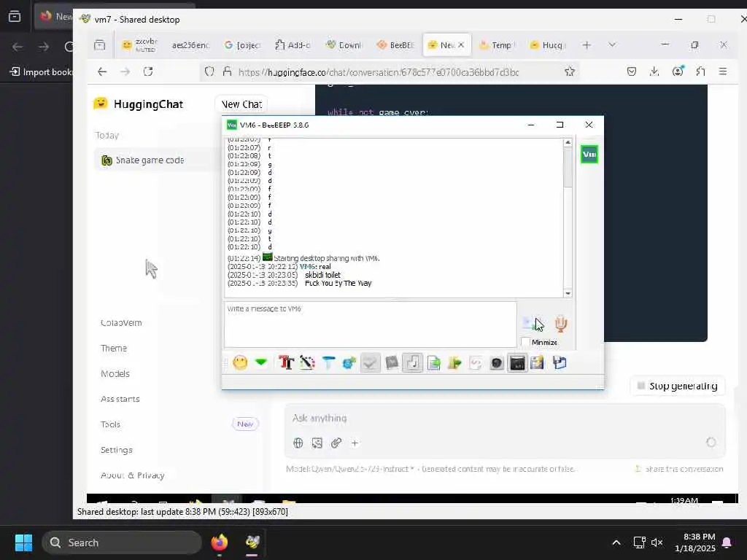Click the Windows Start button
Image resolution: width=747 pixels, height=560 pixels.
pyautogui.click(x=23, y=542)
